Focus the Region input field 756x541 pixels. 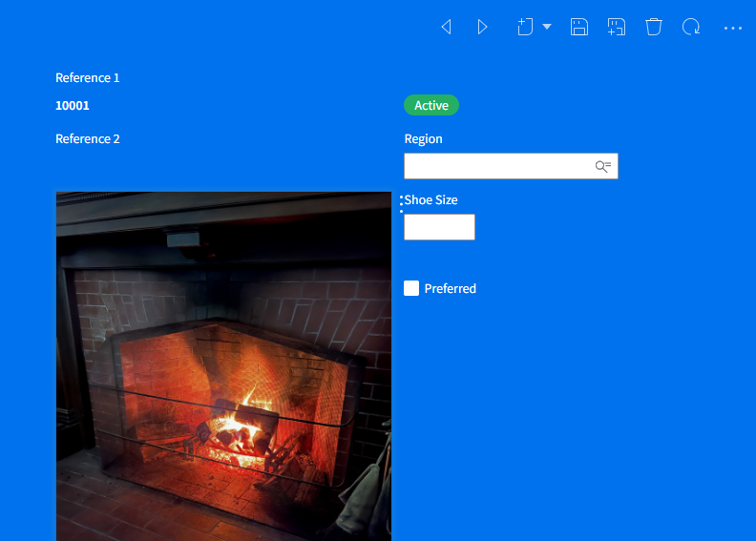pos(511,166)
